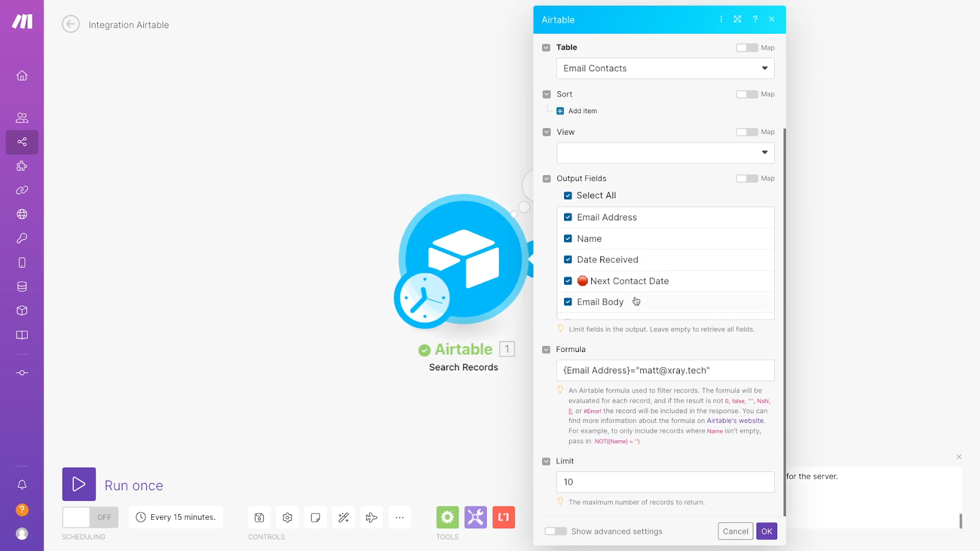Collapse the Table section checkbox
This screenshot has height=551, width=980.
546,48
